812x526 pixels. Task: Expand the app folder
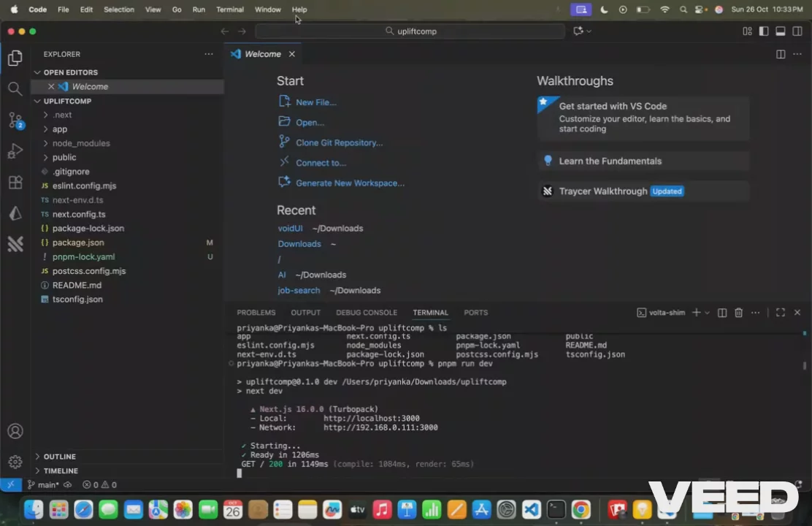point(60,129)
